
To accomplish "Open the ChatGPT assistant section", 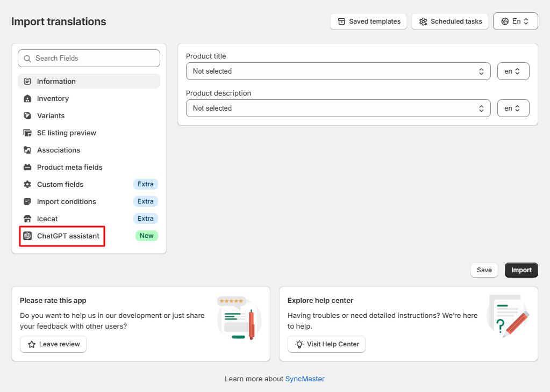I will (x=89, y=236).
